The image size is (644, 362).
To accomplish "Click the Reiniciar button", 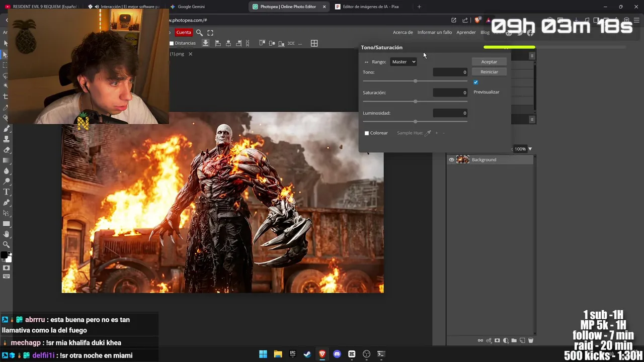I will coord(489,72).
